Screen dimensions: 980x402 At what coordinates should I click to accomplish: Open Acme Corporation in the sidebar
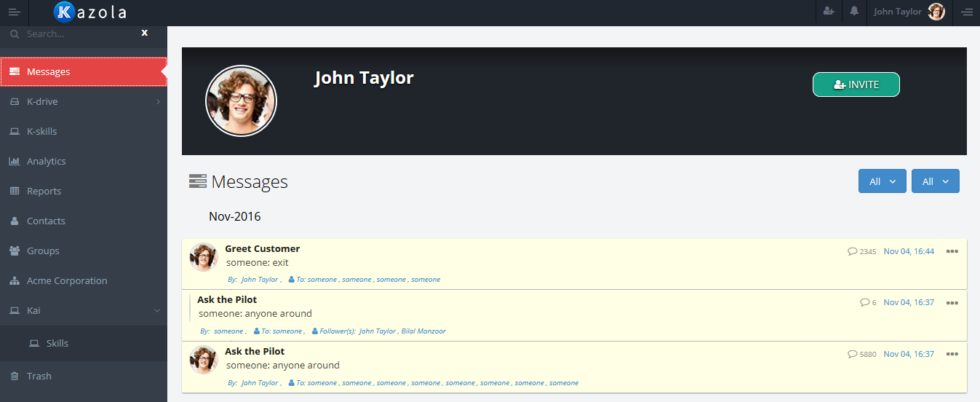pos(84,280)
